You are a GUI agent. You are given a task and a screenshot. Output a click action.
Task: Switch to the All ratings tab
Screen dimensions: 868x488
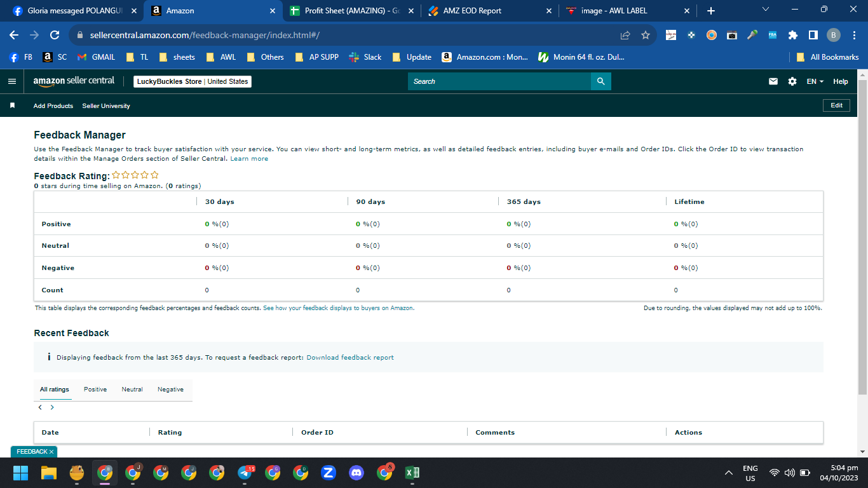tap(54, 389)
